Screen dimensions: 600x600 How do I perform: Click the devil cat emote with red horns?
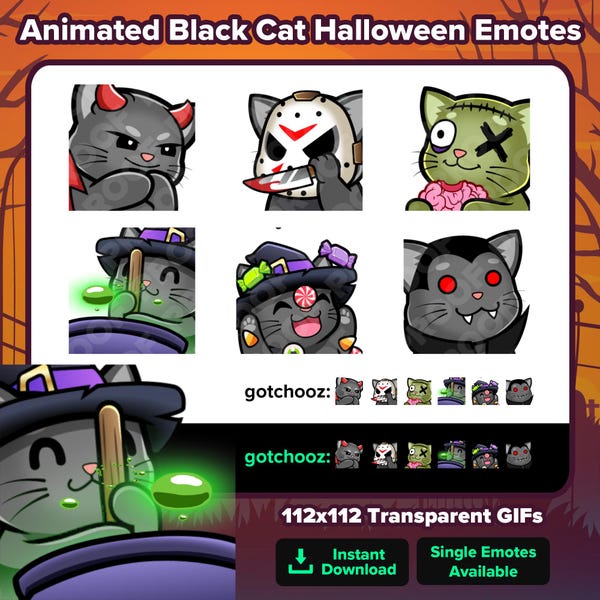coord(132,147)
